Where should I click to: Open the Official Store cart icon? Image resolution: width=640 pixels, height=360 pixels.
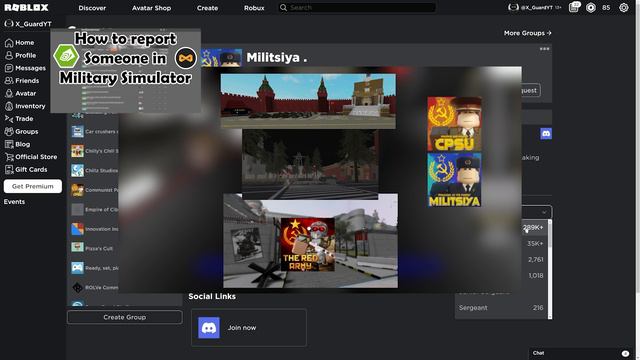(x=9, y=157)
